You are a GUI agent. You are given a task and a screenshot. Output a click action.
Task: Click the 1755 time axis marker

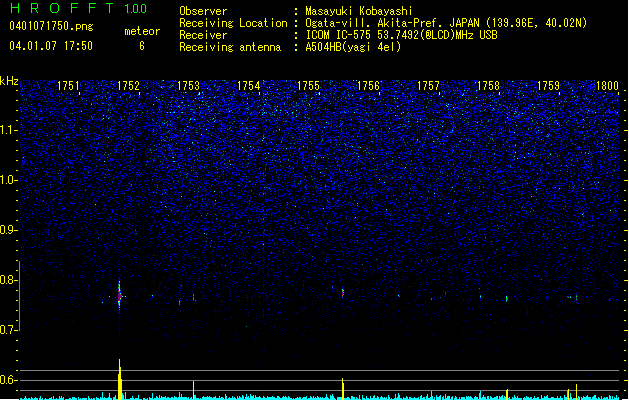308,85
